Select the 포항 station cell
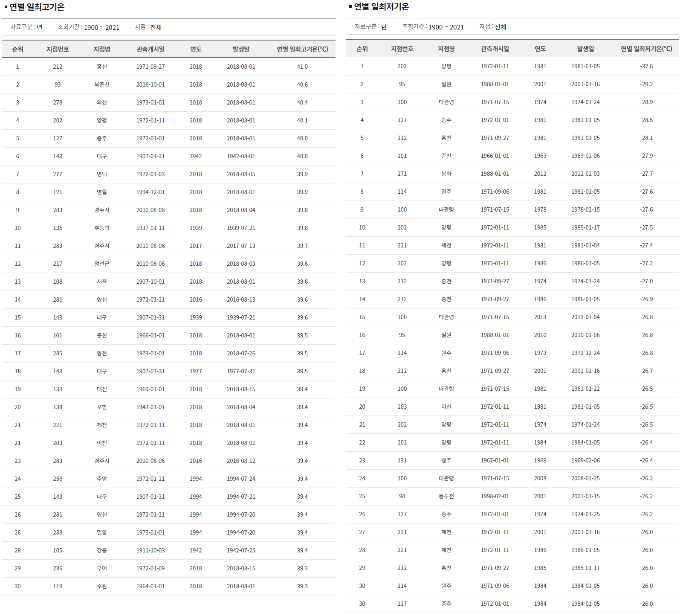The width and height of the screenshot is (680, 616). click(102, 407)
